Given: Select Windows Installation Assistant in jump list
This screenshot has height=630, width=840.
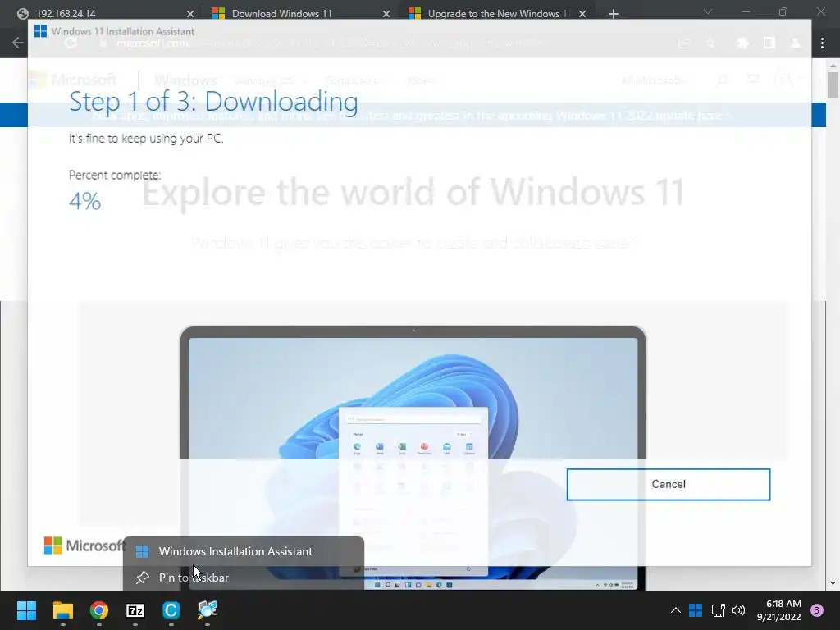Looking at the screenshot, I should [x=244, y=551].
